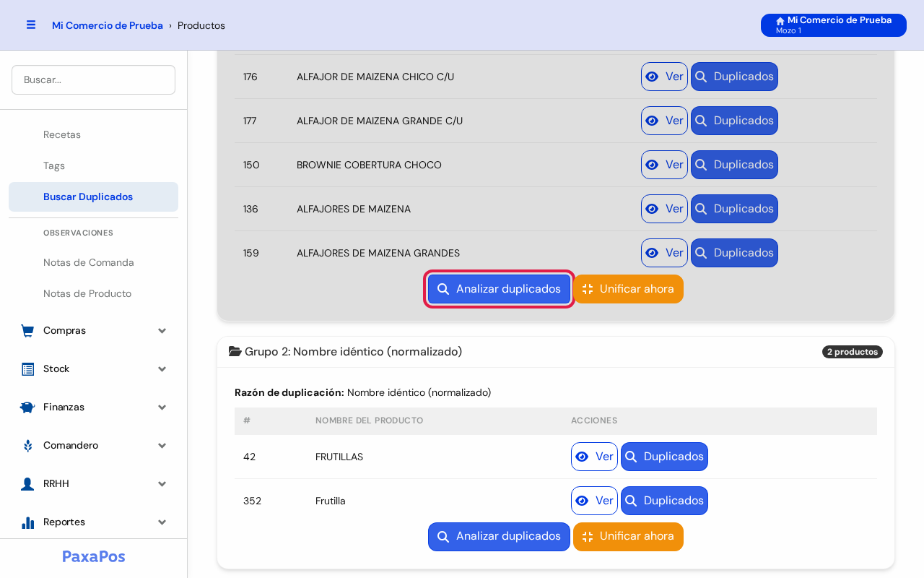Find duplicates for product 159
Screen dimensions: 924x578
pyautogui.click(x=734, y=253)
